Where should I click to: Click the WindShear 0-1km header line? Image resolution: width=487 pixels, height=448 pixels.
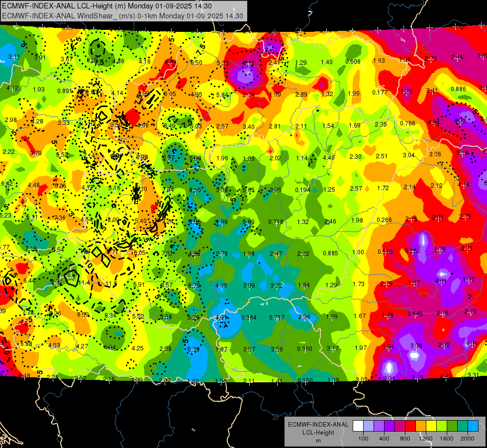point(123,15)
